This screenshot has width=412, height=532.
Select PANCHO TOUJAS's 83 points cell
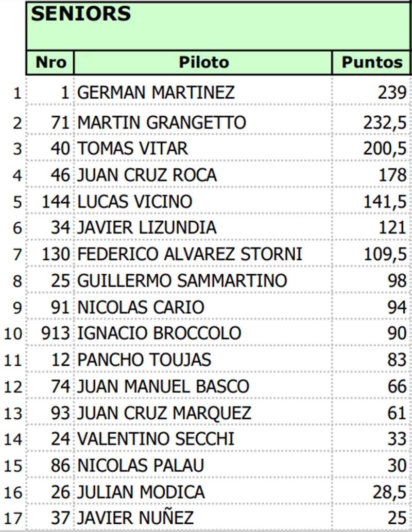(x=397, y=360)
